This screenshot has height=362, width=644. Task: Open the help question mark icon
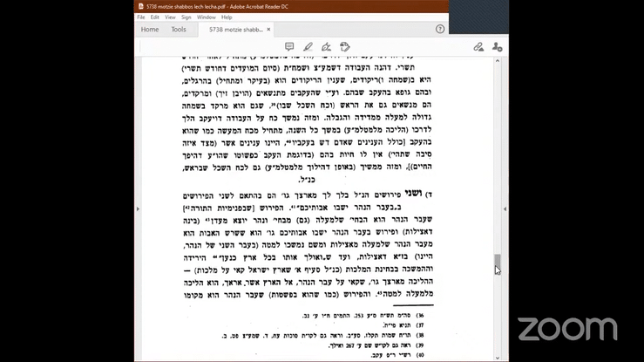(439, 29)
